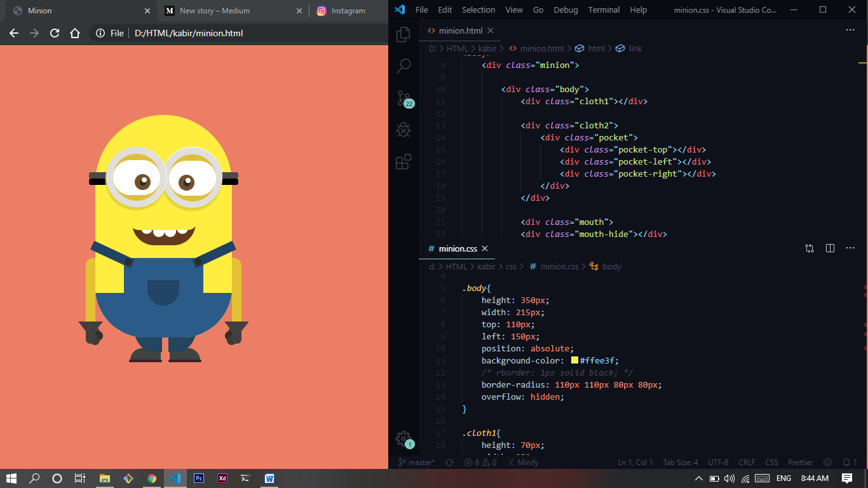Screen dimensions: 868x488
Task: Open the View menu
Action: click(x=514, y=10)
